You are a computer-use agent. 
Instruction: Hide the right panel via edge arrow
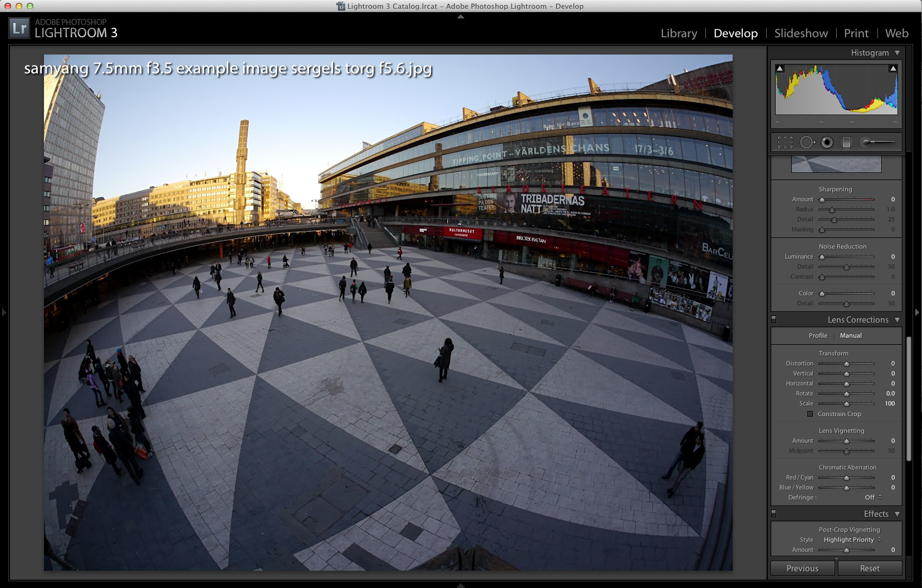point(917,313)
